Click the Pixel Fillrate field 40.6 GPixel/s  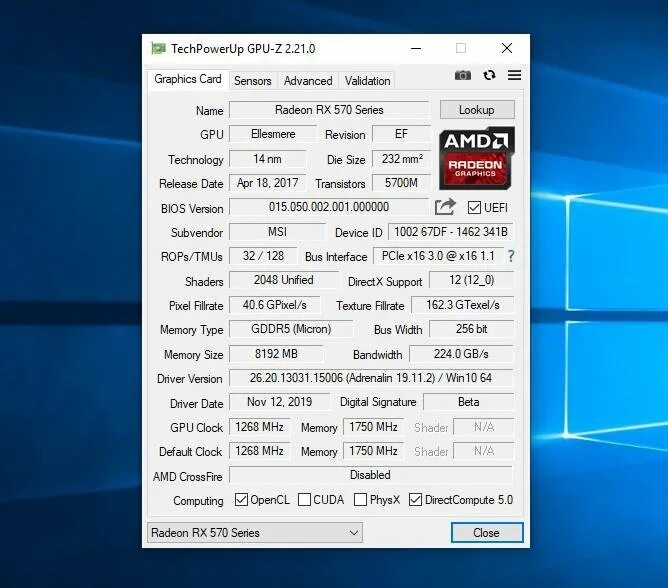[x=275, y=305]
